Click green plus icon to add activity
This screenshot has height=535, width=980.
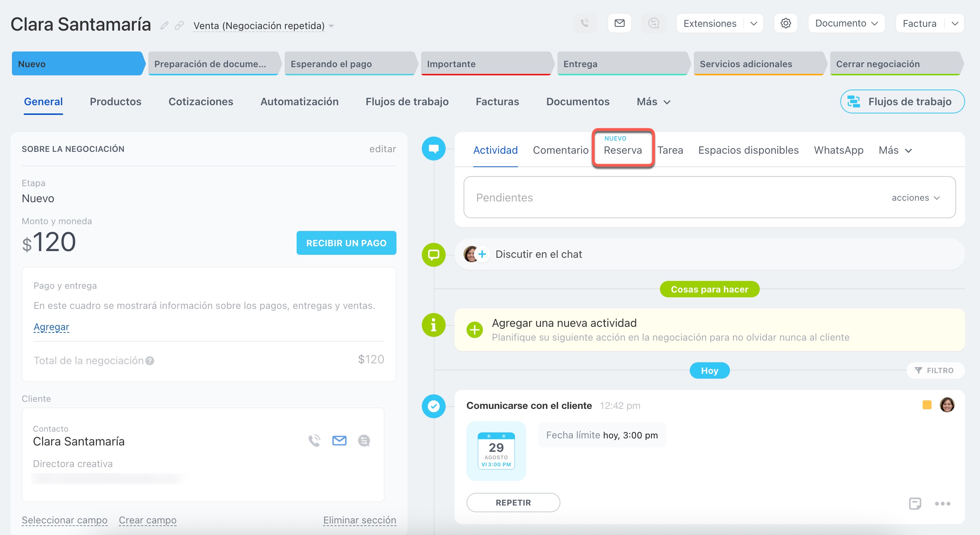pos(474,330)
